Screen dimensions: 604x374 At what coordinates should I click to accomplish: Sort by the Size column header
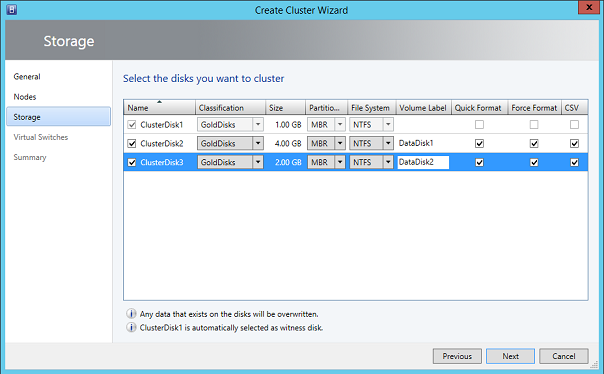pyautogui.click(x=285, y=107)
